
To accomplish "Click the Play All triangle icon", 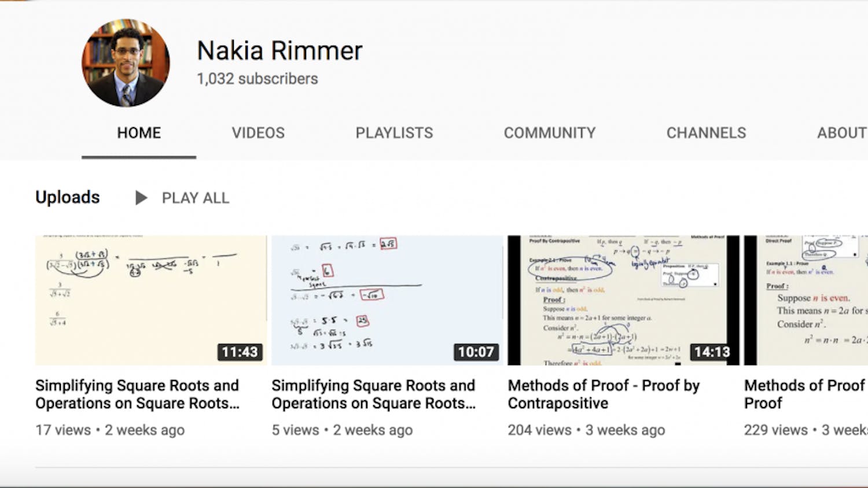I will coord(141,198).
